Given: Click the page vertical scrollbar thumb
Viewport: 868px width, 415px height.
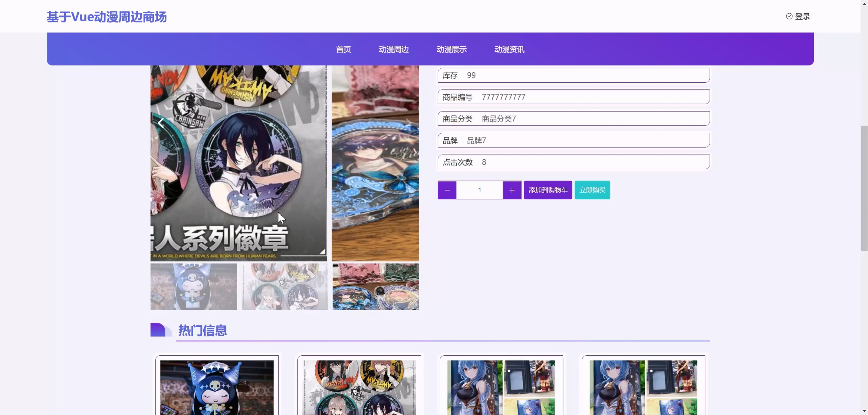Looking at the screenshot, I should pos(864,188).
